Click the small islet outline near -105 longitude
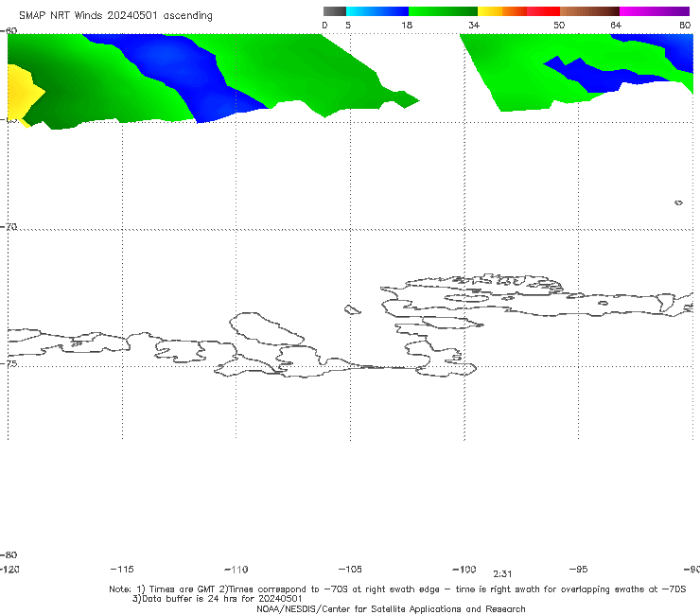The image size is (700, 615). [x=352, y=309]
